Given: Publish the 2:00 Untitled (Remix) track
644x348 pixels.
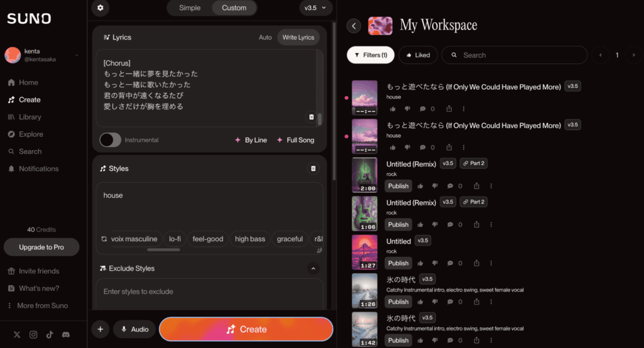Looking at the screenshot, I should [x=398, y=186].
